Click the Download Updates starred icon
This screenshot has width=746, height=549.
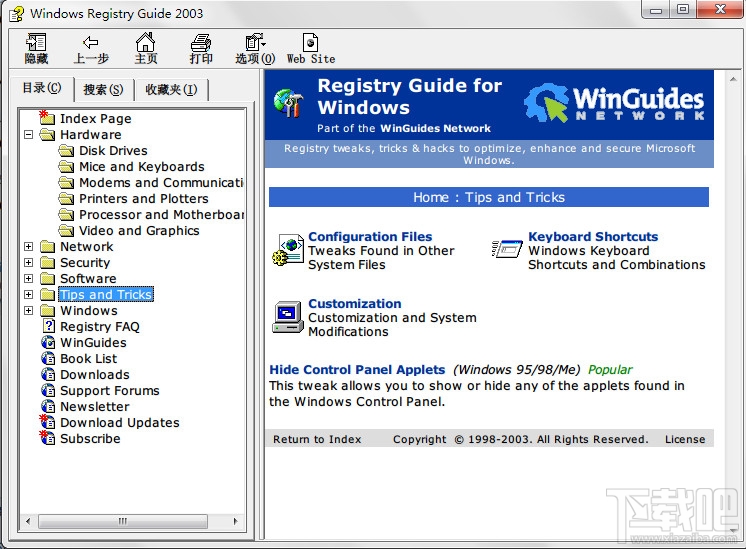[x=48, y=422]
